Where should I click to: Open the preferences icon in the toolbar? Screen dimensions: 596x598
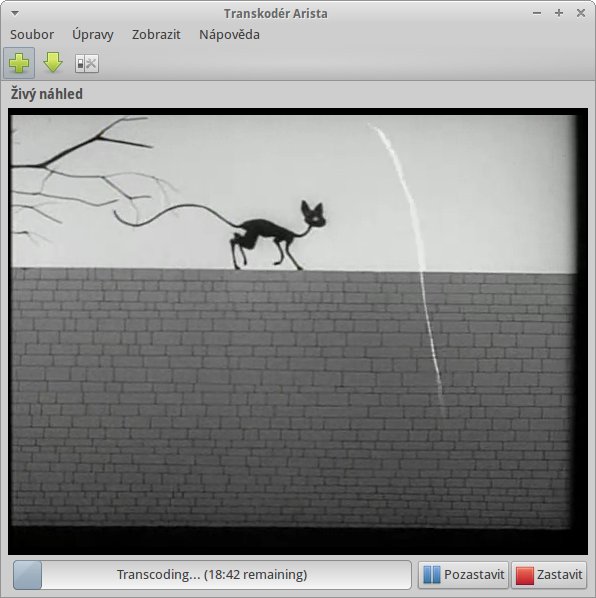coord(87,63)
